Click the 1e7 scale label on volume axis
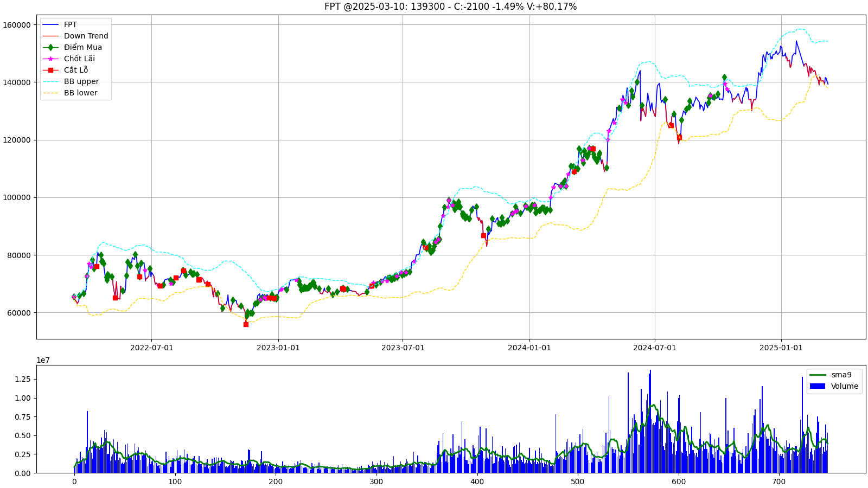Image resolution: width=868 pixels, height=488 pixels. click(x=43, y=360)
